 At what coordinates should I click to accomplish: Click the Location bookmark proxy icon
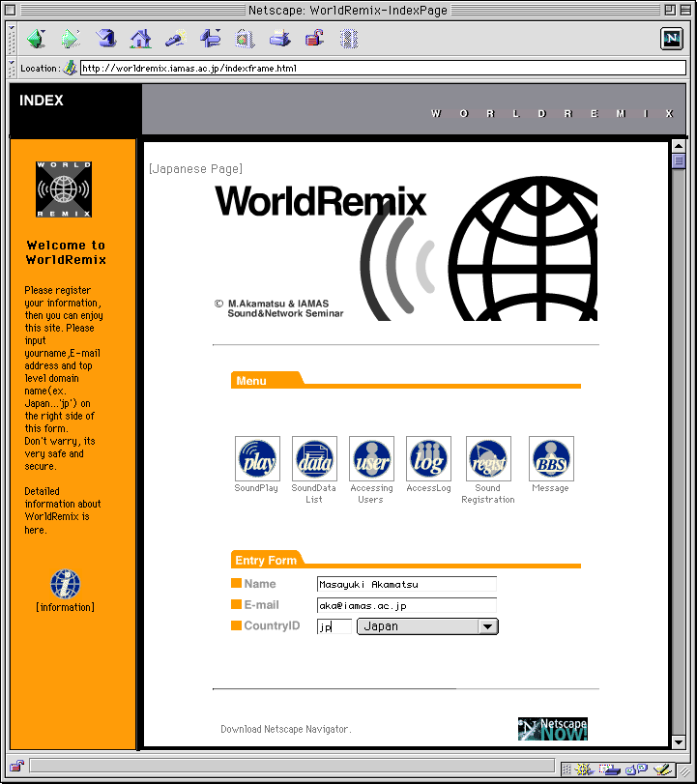pyautogui.click(x=70, y=68)
